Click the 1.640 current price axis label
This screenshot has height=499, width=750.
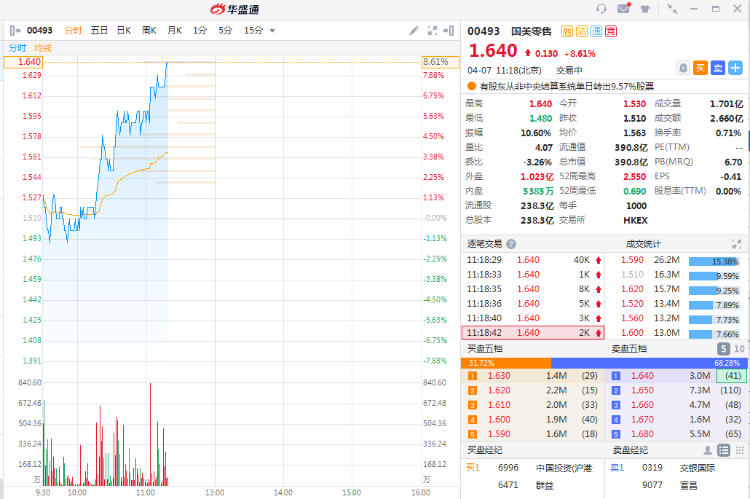point(23,62)
